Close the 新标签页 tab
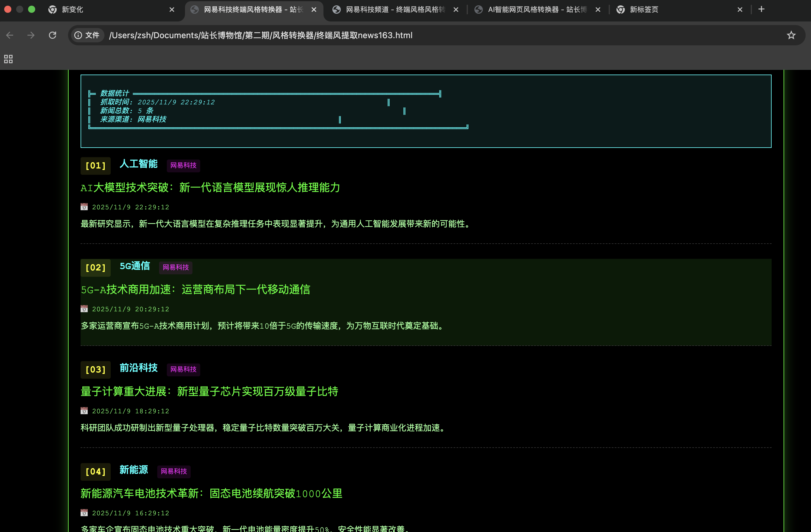This screenshot has height=532, width=811. [739, 10]
